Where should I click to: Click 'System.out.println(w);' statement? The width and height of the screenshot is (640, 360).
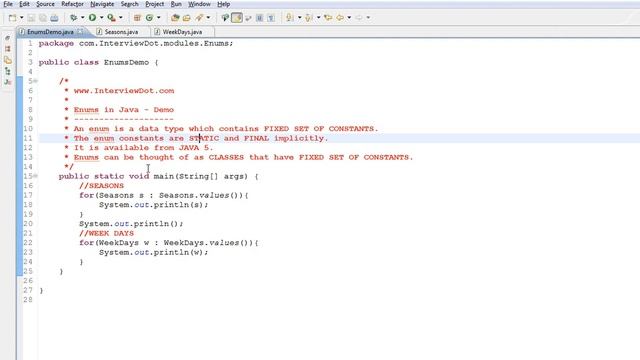click(153, 252)
